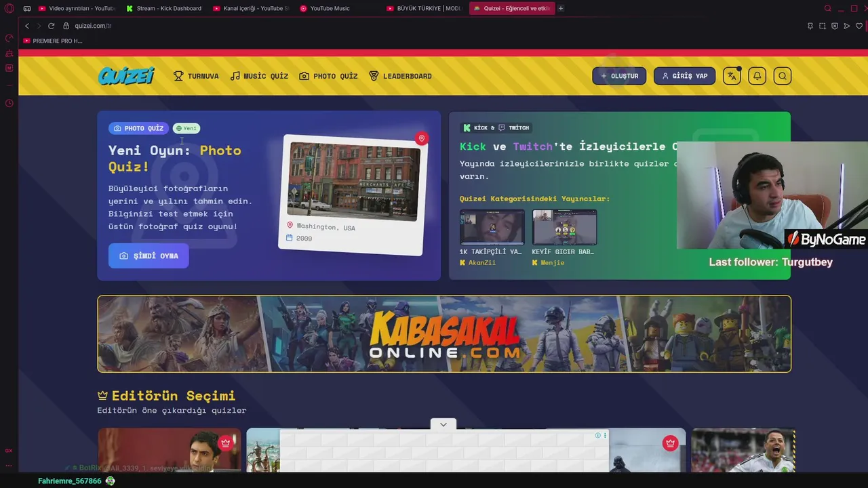Open the ad blocker shield icon
Screen dimensions: 868x488
tap(835, 26)
